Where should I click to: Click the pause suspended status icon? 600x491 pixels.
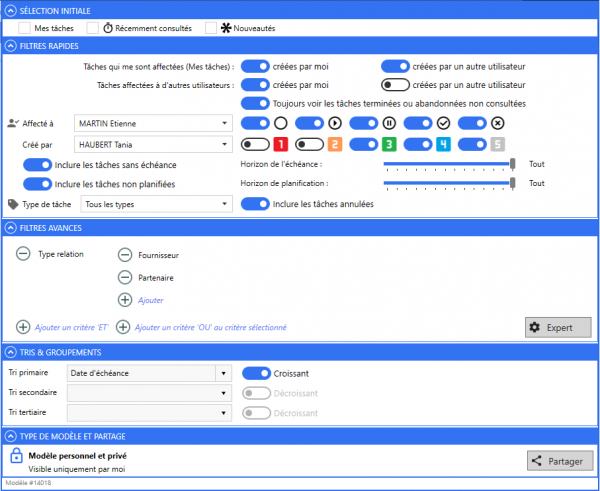point(389,123)
